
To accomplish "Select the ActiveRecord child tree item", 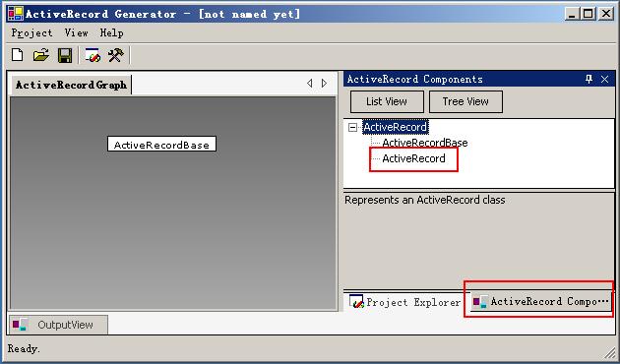I will tap(413, 158).
